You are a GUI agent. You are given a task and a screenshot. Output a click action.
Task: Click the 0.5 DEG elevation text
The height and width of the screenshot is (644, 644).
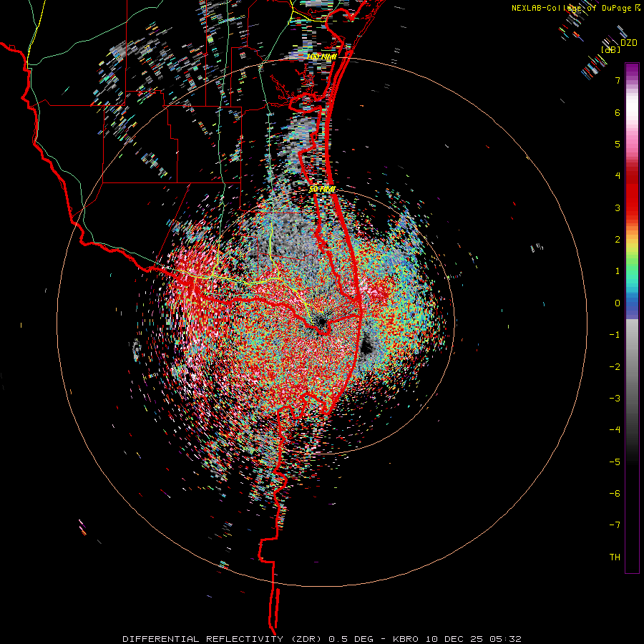pyautogui.click(x=351, y=639)
